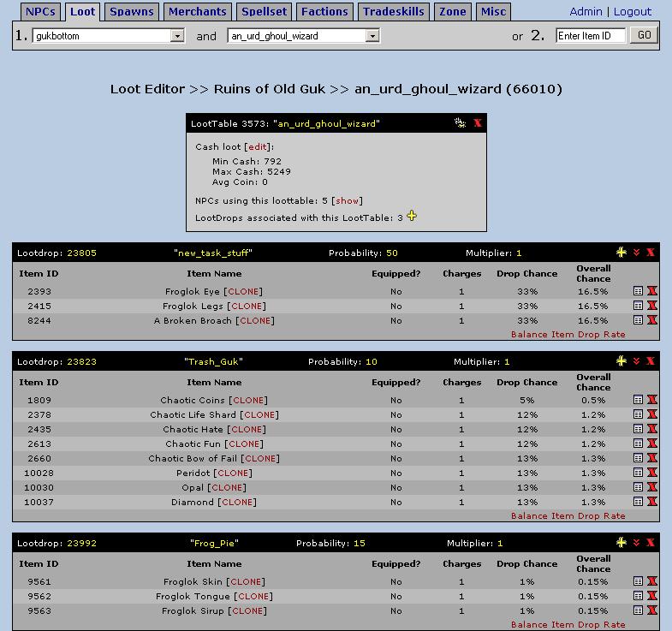The height and width of the screenshot is (631, 672).
Task: Open the Tradeskills tab
Action: click(394, 12)
